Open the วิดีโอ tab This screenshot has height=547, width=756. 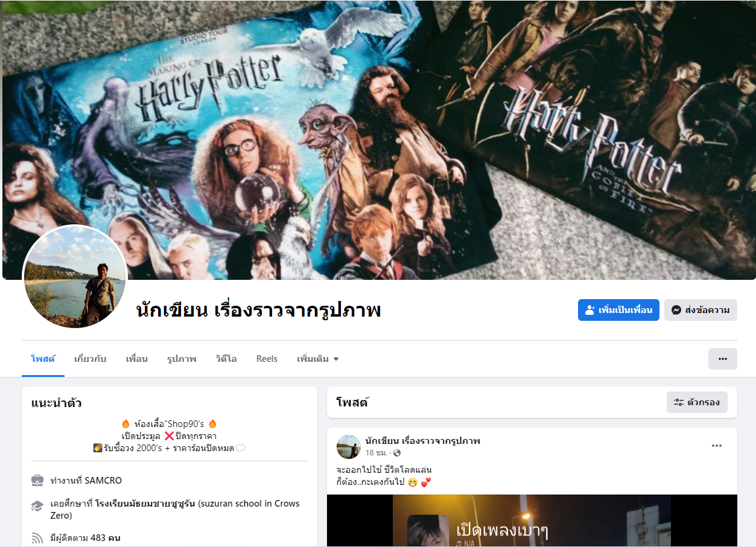click(226, 359)
